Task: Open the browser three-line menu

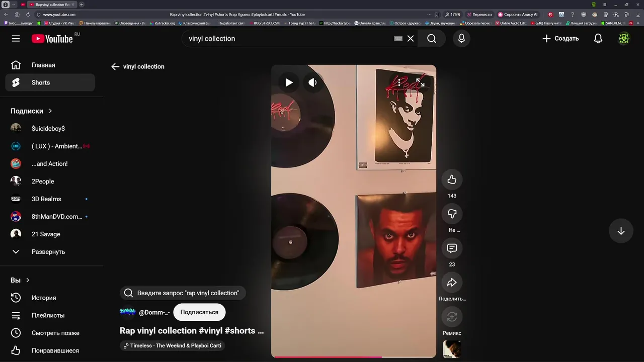Action: click(x=605, y=5)
